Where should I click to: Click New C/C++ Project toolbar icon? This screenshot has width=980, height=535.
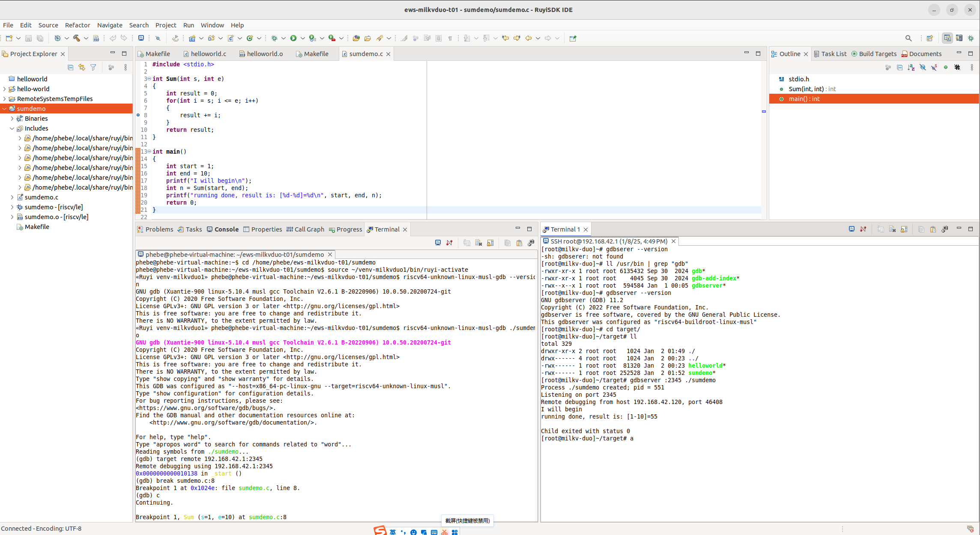point(192,38)
